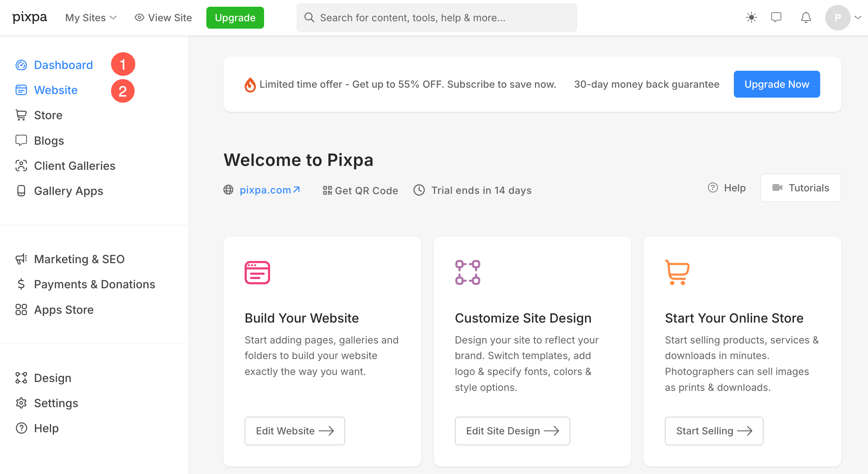
Task: Open Client Galleries in the sidebar
Action: [75, 166]
